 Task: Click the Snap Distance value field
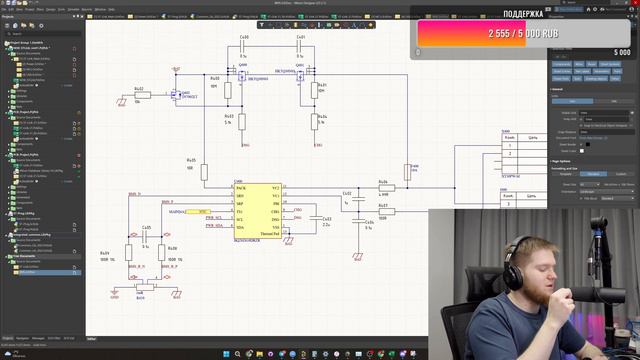[607, 132]
